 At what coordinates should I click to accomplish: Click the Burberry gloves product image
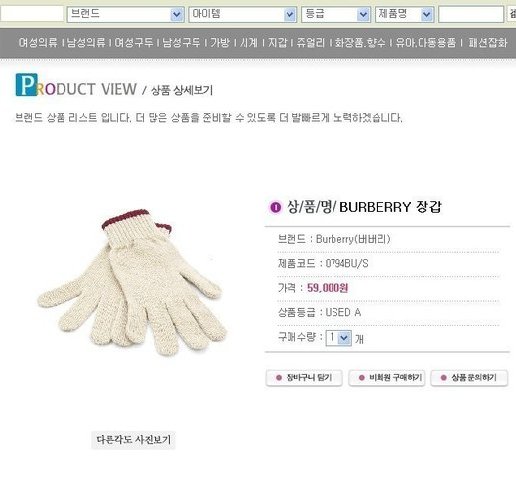[x=133, y=282]
